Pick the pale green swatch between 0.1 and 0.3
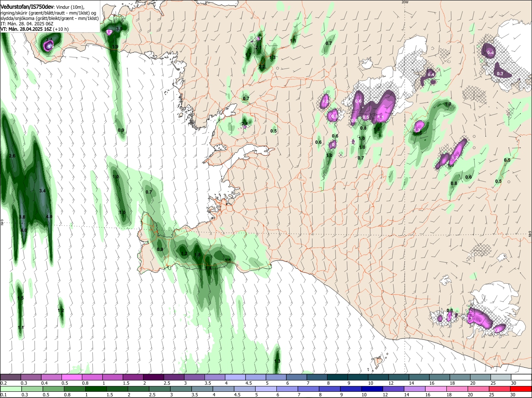Image resolution: width=532 pixels, height=398 pixels. tap(11, 389)
